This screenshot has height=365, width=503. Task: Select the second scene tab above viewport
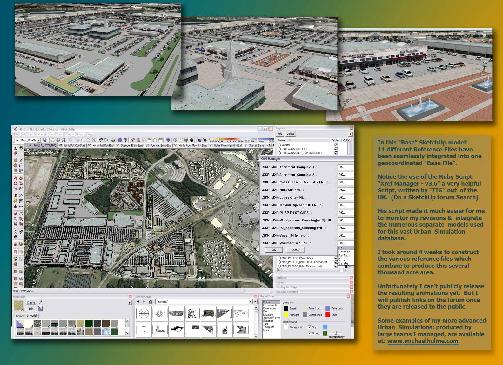(x=73, y=145)
